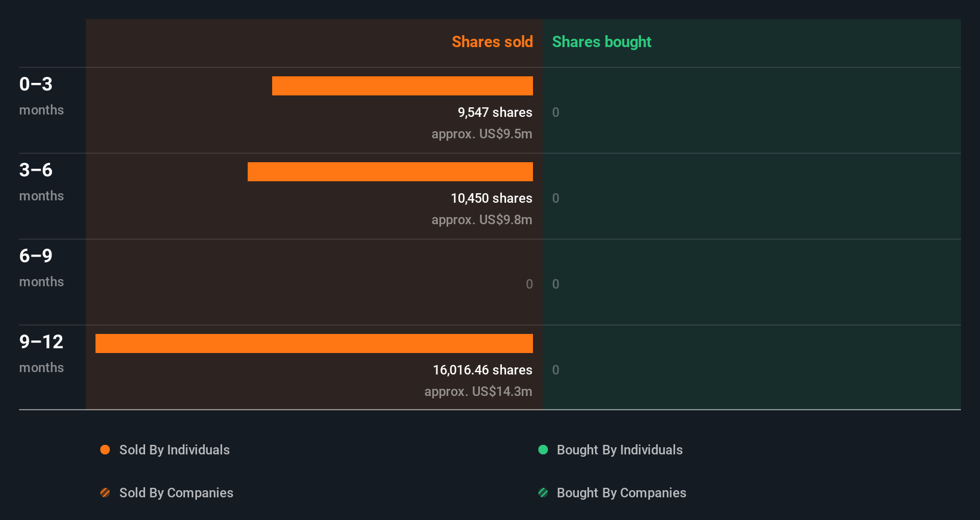Screen dimensions: 980x520
Task: Click the approx. US$9.8m amount text
Action: [x=482, y=219]
